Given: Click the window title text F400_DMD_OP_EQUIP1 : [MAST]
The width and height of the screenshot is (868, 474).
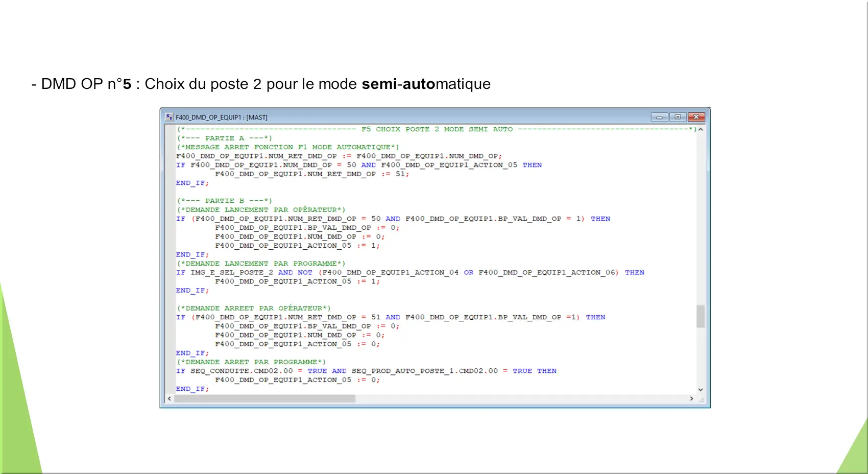Looking at the screenshot, I should [x=222, y=117].
